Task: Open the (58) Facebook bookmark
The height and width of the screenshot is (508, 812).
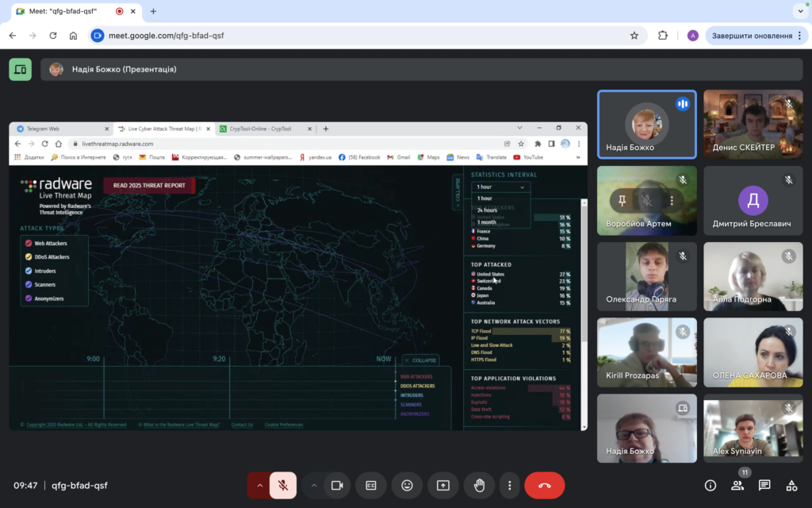Action: point(359,157)
